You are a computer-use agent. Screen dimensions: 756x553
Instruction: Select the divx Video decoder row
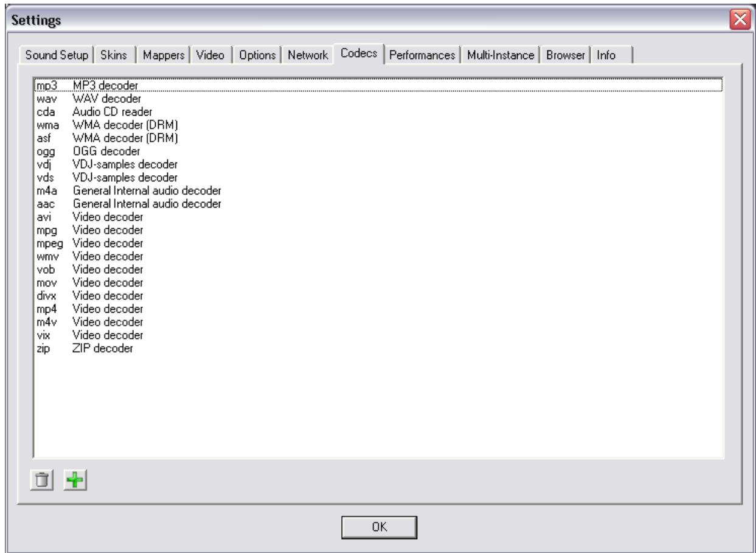pos(378,296)
